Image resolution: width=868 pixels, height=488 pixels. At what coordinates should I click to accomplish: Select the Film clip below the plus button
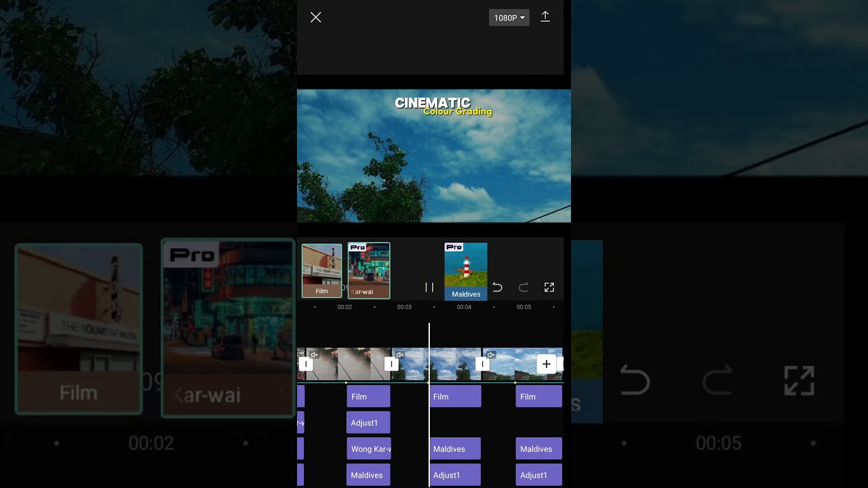point(538,396)
